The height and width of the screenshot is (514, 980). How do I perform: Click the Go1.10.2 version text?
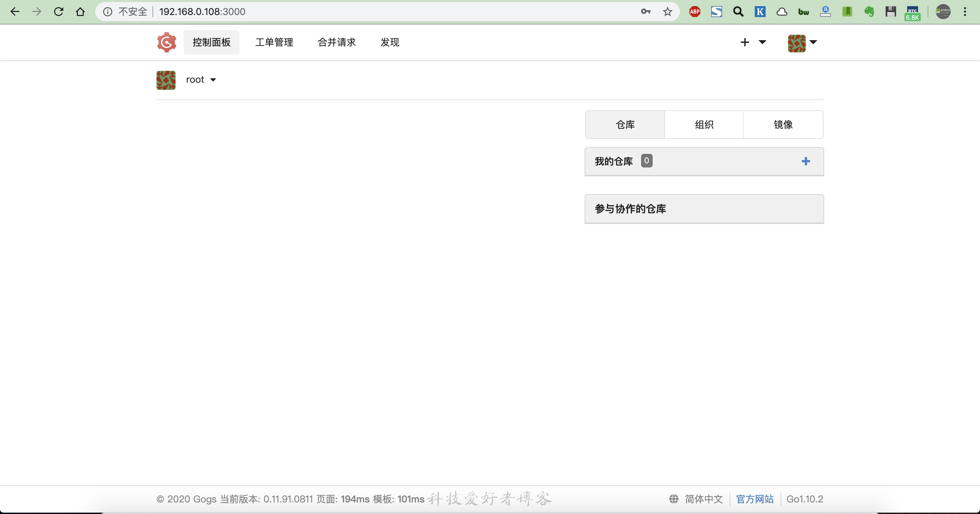805,499
